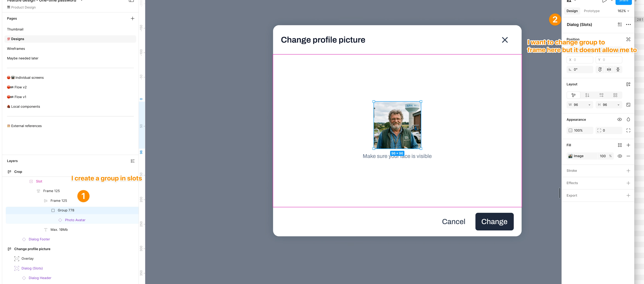Open the Fill styles four-dot icon
This screenshot has height=284, width=644.
pos(620,145)
